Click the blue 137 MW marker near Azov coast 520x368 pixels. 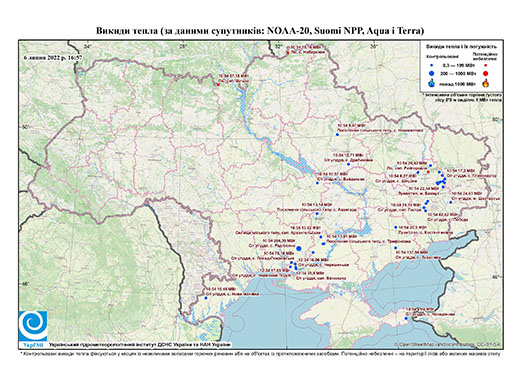tap(396, 248)
